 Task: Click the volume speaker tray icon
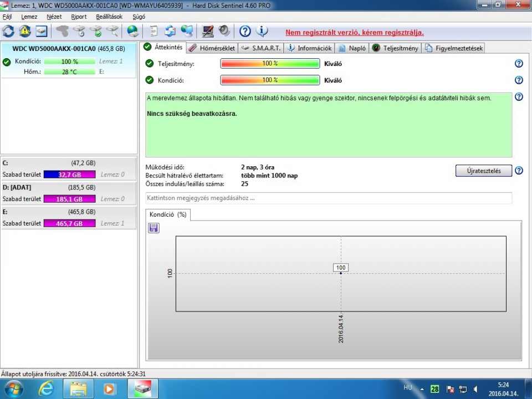[x=475, y=389]
